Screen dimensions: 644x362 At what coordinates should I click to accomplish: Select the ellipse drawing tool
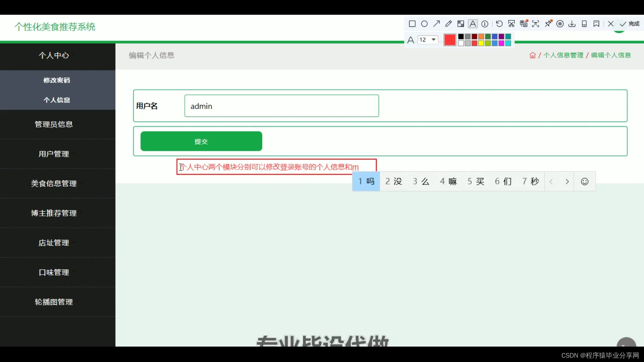pyautogui.click(x=424, y=24)
